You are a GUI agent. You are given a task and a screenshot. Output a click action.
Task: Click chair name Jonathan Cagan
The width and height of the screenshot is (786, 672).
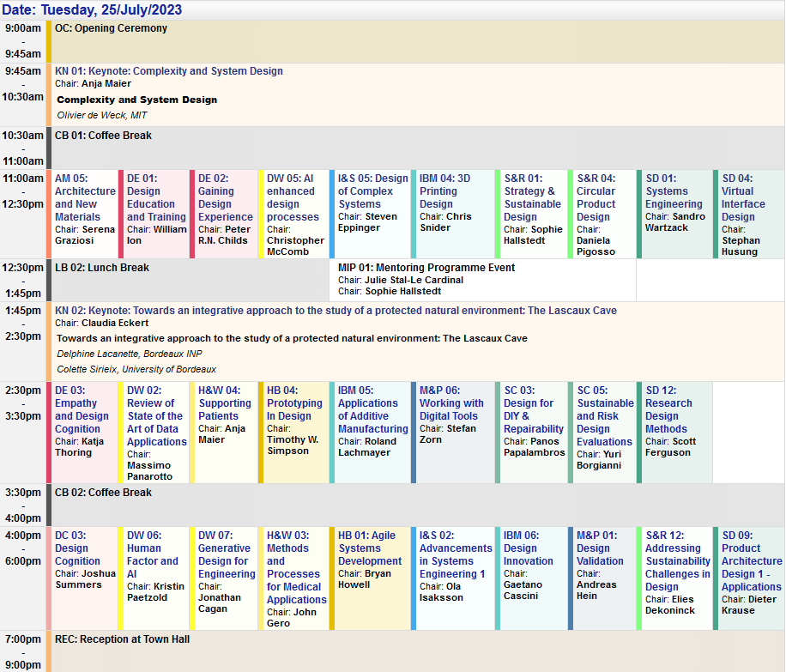pyautogui.click(x=219, y=603)
